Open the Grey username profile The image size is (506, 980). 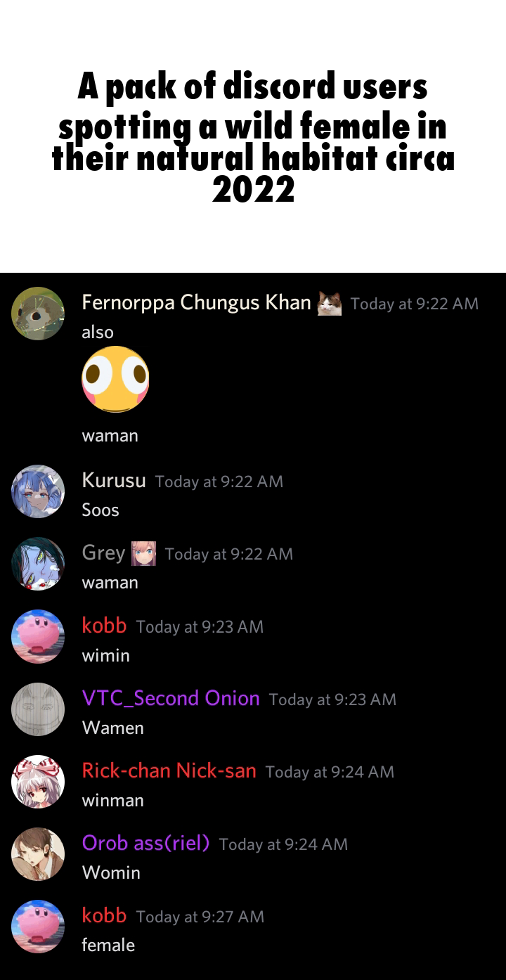(x=103, y=553)
